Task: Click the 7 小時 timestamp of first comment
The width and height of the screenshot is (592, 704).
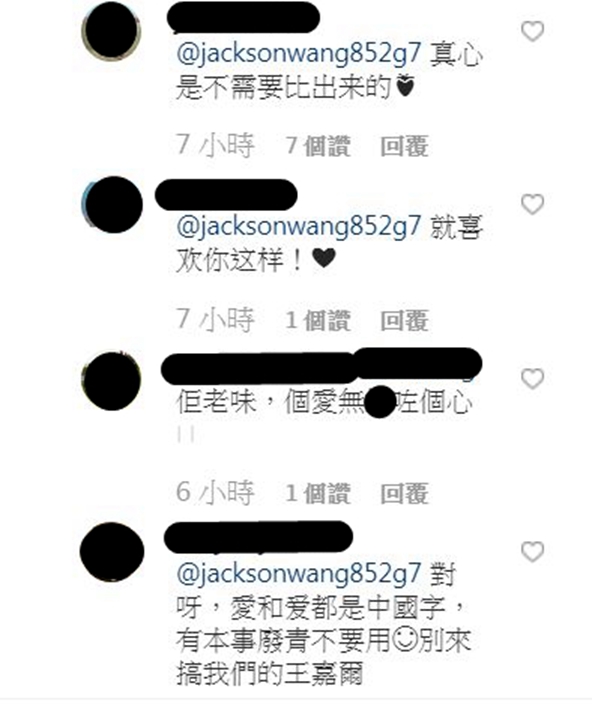Action: point(215,146)
